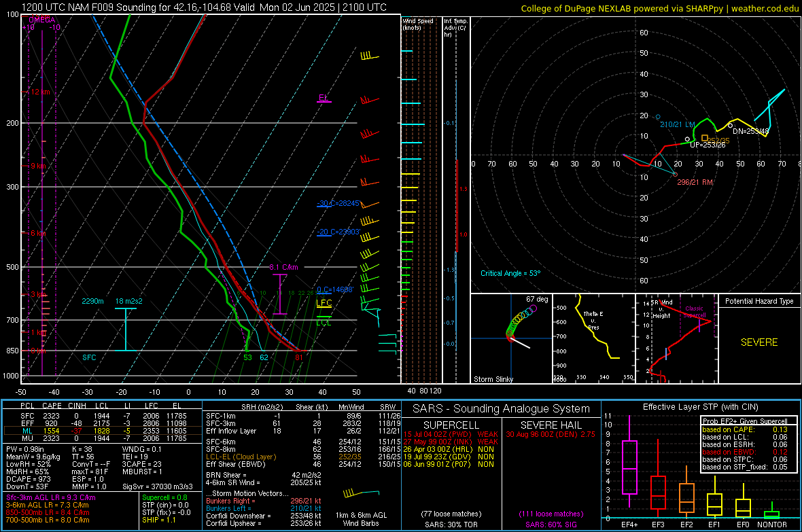This screenshot has width=802, height=532.
Task: Click the 296/21 RM hodograph label
Action: point(695,182)
